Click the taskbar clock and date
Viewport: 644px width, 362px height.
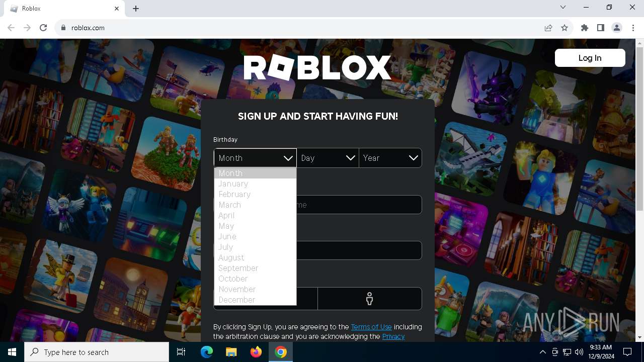point(601,352)
